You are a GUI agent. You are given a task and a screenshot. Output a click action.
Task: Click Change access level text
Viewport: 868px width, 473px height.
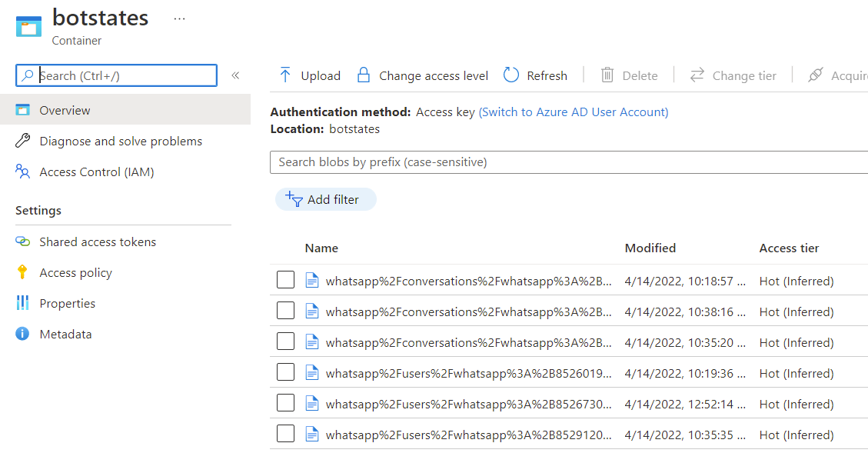tap(434, 75)
